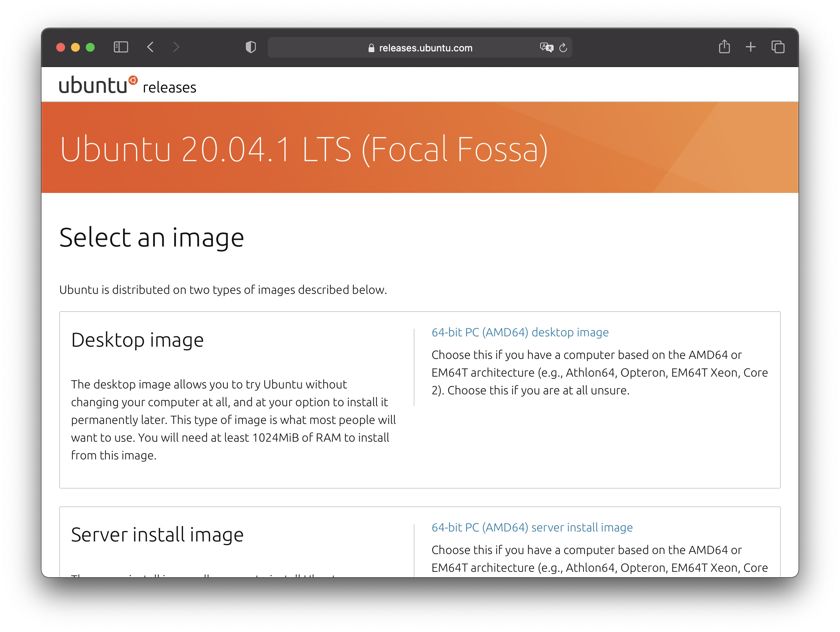
Task: Click the 'Desktop image' heading
Action: pos(138,340)
